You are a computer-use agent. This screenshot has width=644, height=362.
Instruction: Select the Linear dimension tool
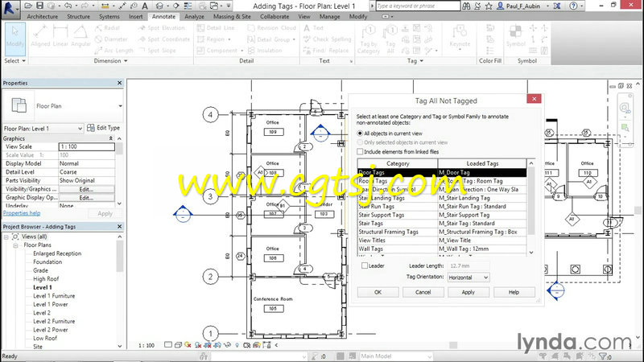60,36
